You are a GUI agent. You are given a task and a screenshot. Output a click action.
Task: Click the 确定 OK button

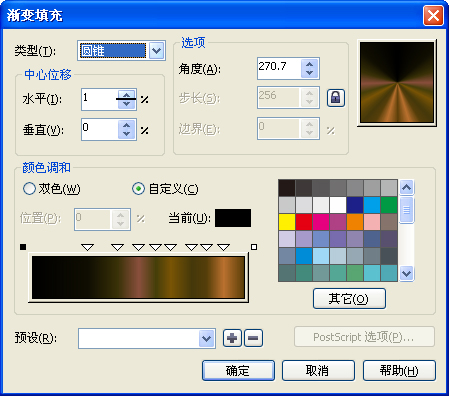pos(238,370)
